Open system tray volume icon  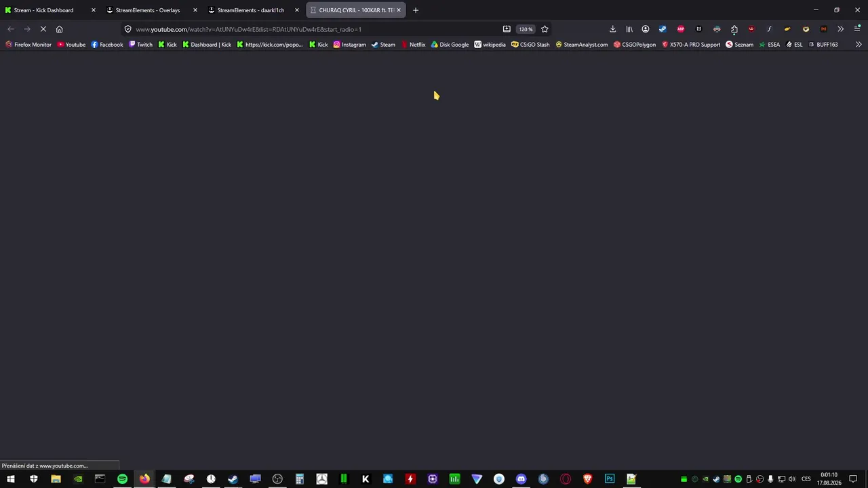click(x=792, y=479)
